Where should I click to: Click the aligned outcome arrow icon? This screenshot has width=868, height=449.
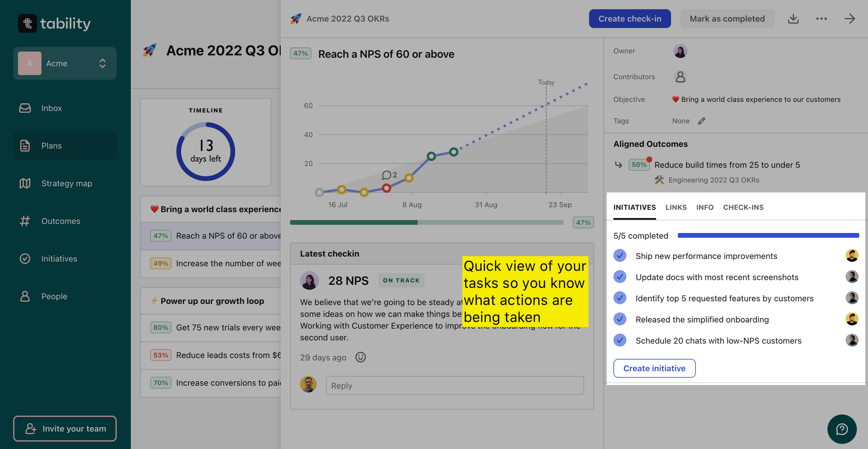pyautogui.click(x=618, y=165)
